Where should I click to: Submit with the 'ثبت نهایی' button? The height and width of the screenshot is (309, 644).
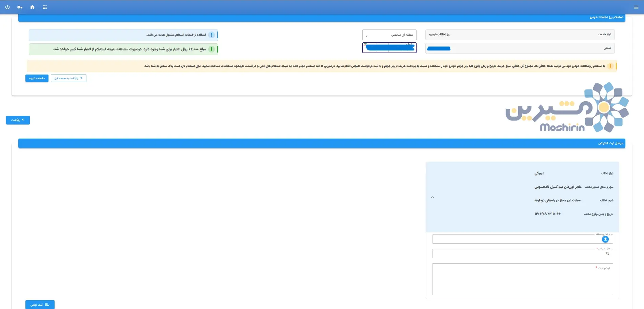[40, 305]
